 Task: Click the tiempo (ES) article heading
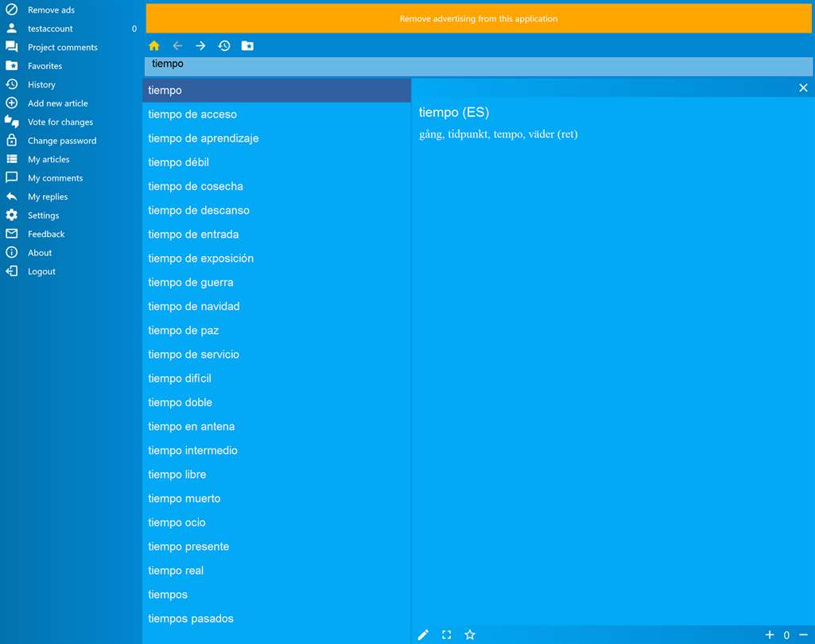pyautogui.click(x=454, y=112)
